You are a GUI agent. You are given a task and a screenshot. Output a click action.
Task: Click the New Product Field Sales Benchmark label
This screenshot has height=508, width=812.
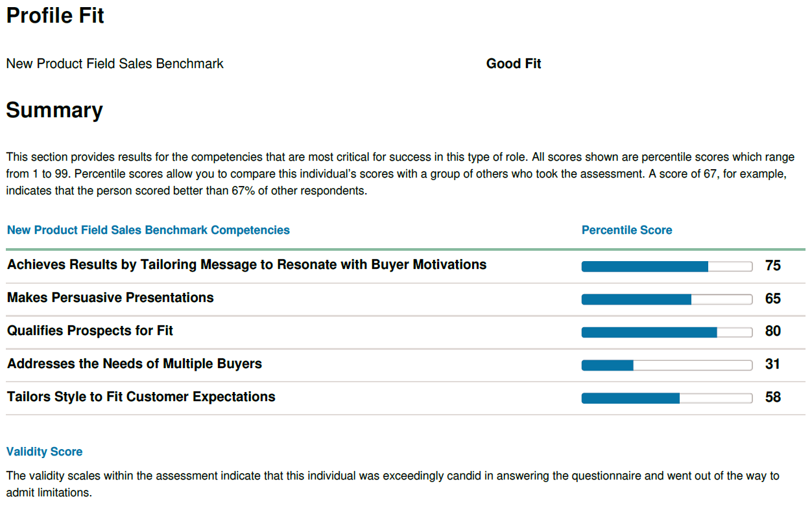coord(115,63)
